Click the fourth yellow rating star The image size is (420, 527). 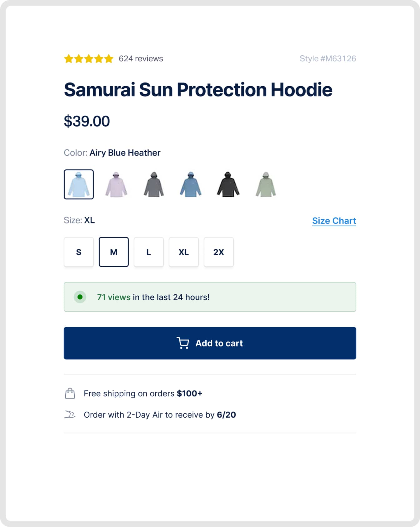(99, 58)
